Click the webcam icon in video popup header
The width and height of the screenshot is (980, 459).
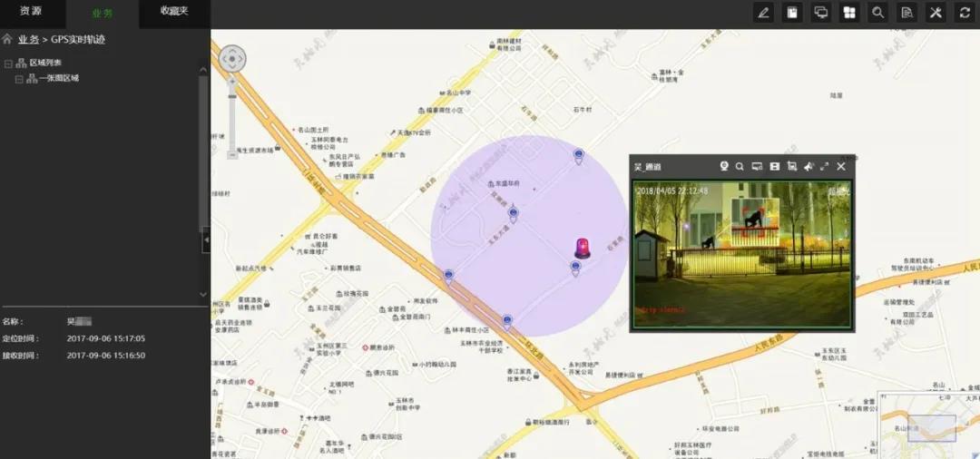point(724,167)
